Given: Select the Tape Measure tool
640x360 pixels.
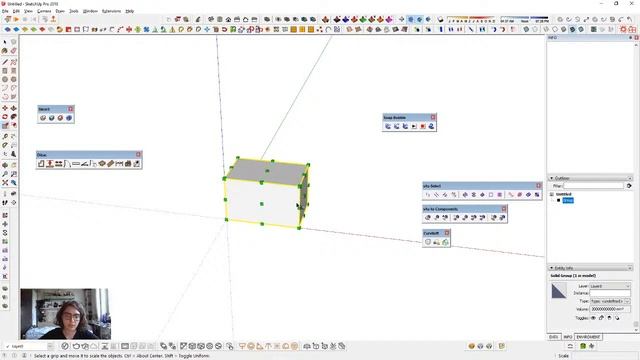Looking at the screenshot, I should [5, 136].
